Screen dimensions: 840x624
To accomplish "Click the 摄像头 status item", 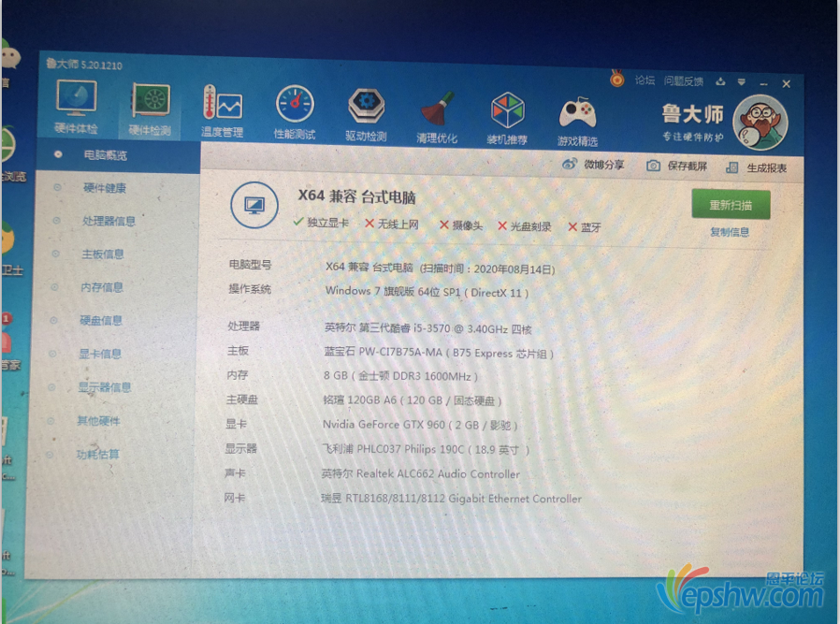I will pos(461,225).
